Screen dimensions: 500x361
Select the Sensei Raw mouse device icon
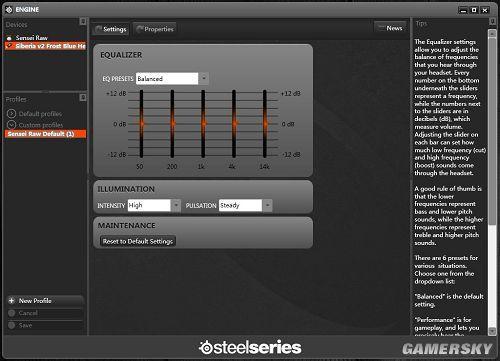pyautogui.click(x=9, y=38)
